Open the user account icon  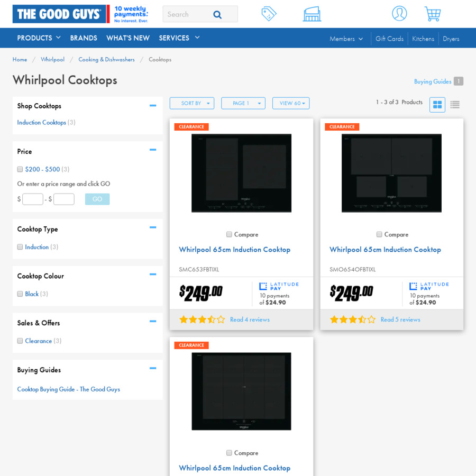(x=399, y=14)
